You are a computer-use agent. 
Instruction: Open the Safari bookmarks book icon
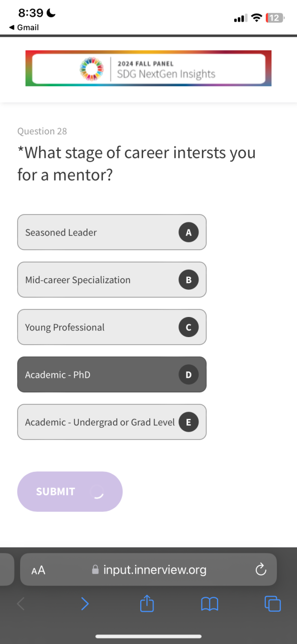coord(210,604)
